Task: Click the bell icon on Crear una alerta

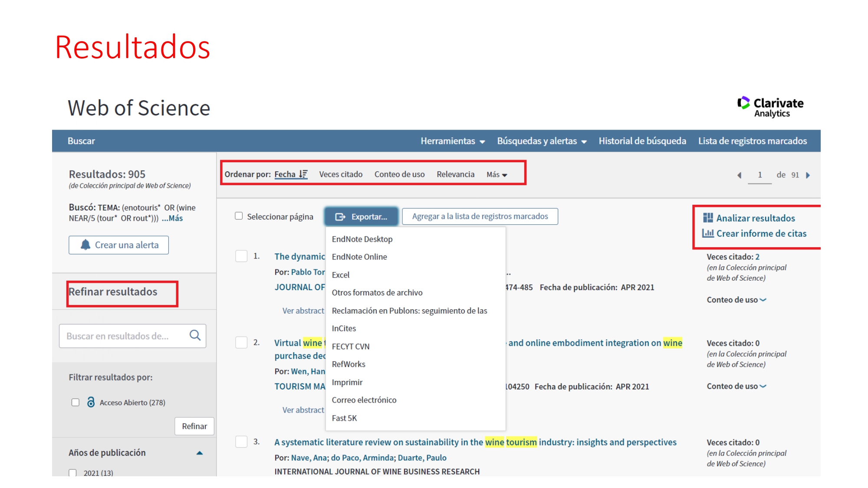Action: [x=85, y=245]
